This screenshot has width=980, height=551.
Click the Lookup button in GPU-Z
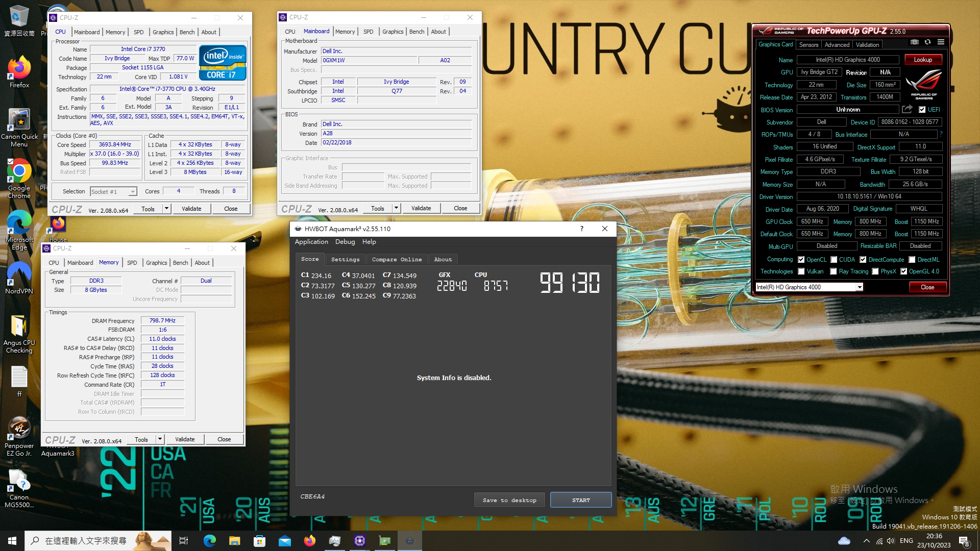pos(923,60)
